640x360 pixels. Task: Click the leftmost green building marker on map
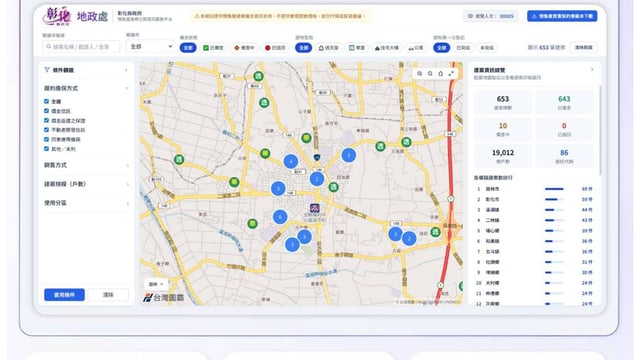coord(179,160)
